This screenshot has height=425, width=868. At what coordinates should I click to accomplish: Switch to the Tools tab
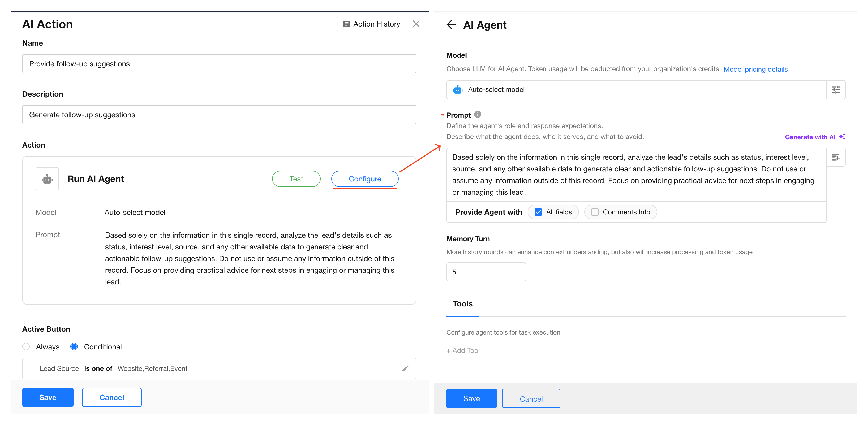click(462, 304)
